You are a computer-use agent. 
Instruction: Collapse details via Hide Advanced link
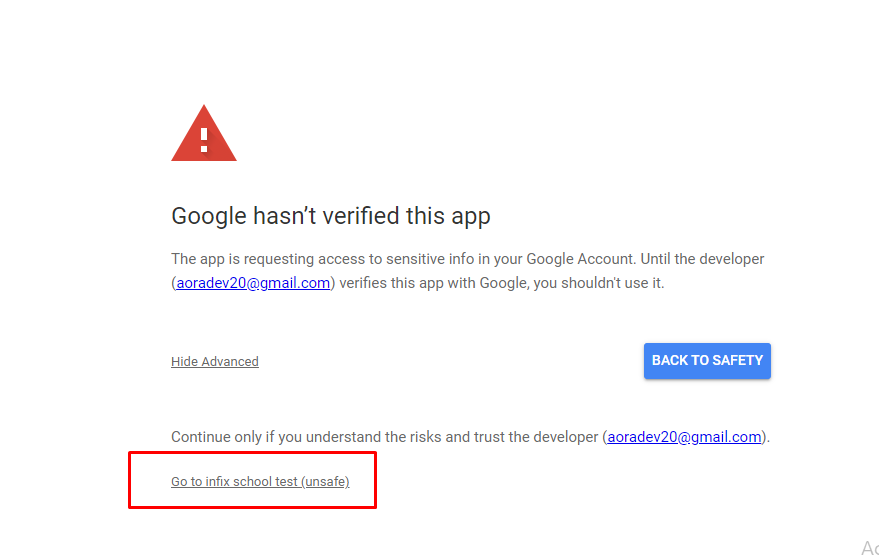pos(215,362)
